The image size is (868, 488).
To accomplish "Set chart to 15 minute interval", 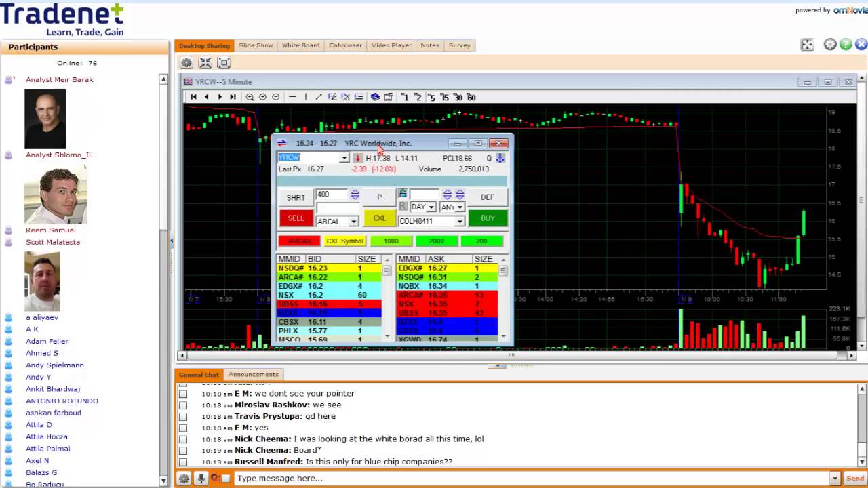I will pyautogui.click(x=444, y=97).
